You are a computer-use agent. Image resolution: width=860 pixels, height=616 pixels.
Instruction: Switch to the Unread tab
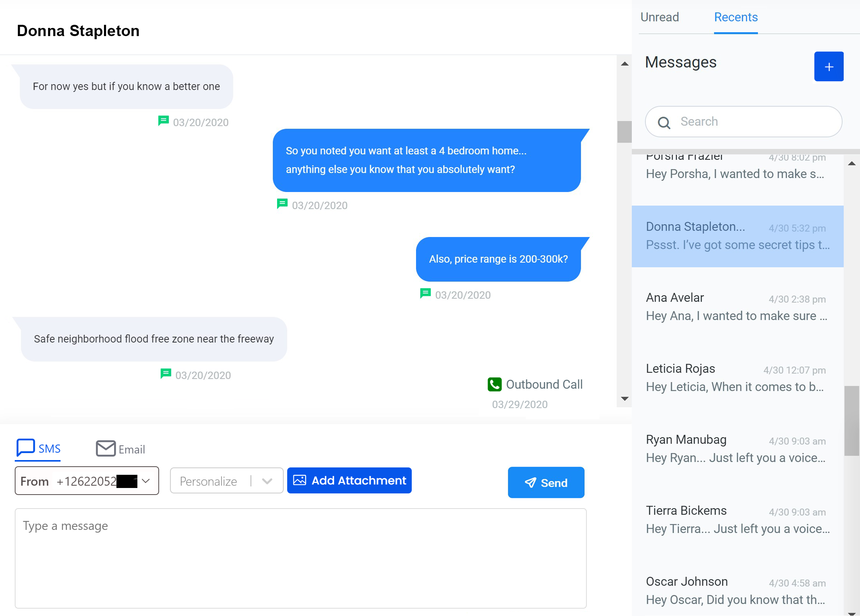[x=659, y=17]
